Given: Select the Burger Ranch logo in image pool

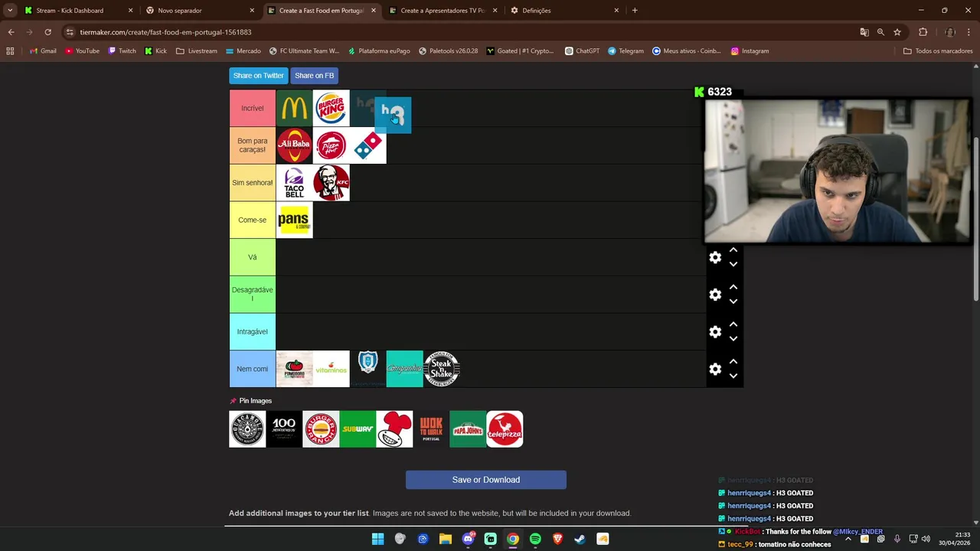Looking at the screenshot, I should (321, 429).
